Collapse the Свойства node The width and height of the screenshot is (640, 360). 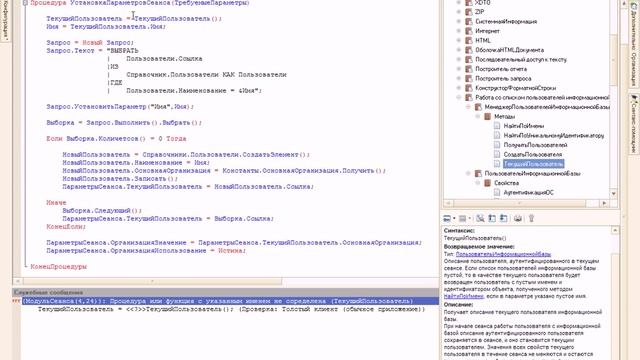coord(478,183)
